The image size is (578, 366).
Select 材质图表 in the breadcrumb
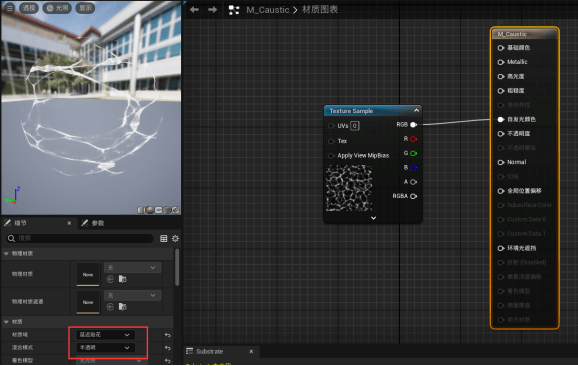click(x=320, y=10)
